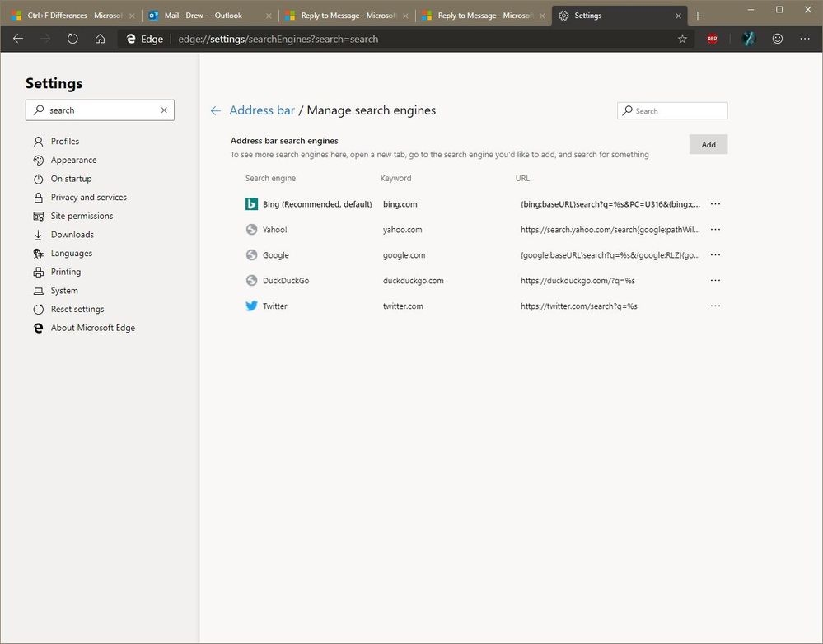Click the Add search engine button

pyautogui.click(x=708, y=144)
